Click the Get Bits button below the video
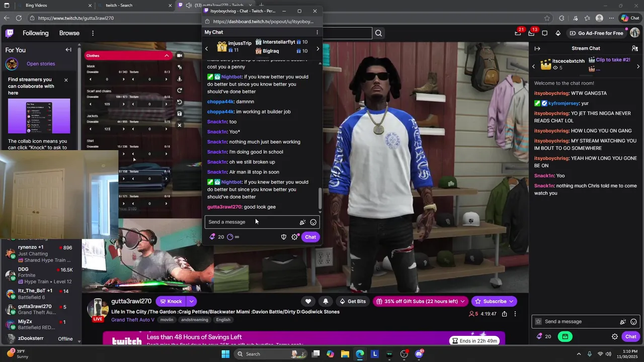Viewport: 644px width, 362px height. (x=353, y=301)
